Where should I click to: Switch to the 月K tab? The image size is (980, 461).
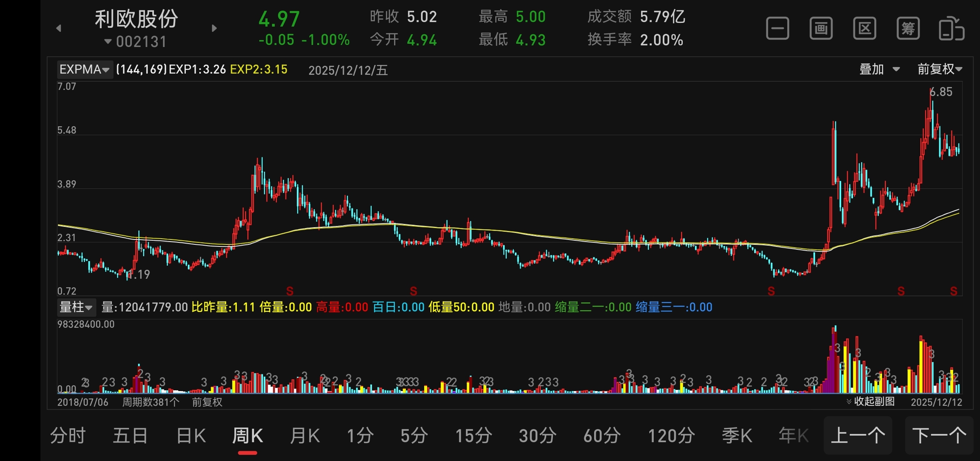(x=305, y=436)
